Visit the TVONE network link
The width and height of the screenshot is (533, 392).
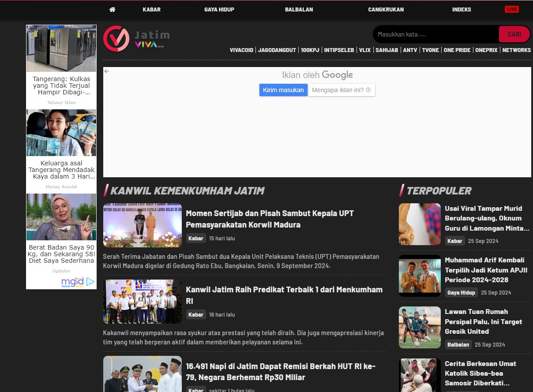click(430, 50)
